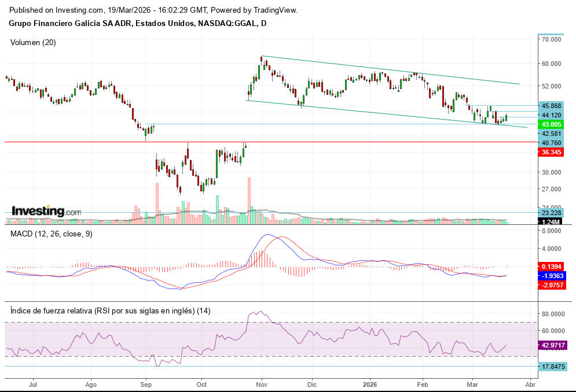Select the 0.1394 histogram value tag

pos(551,265)
